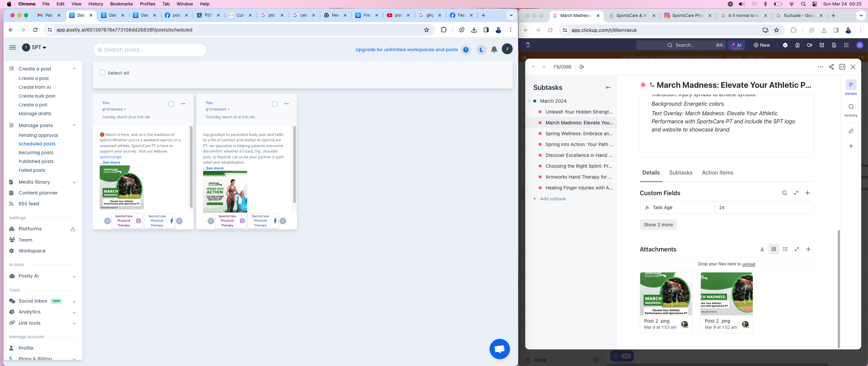The width and height of the screenshot is (868, 366).
Task: Open Postly notifications bell
Action: (x=494, y=49)
